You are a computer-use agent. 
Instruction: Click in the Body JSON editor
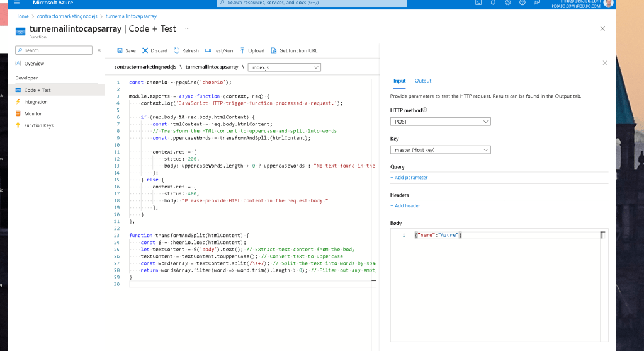(x=499, y=285)
